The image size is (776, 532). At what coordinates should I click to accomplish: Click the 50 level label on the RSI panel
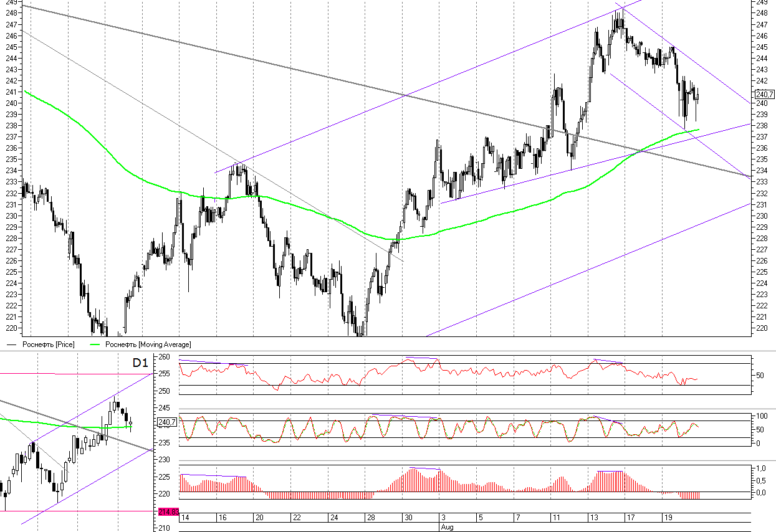click(x=760, y=375)
